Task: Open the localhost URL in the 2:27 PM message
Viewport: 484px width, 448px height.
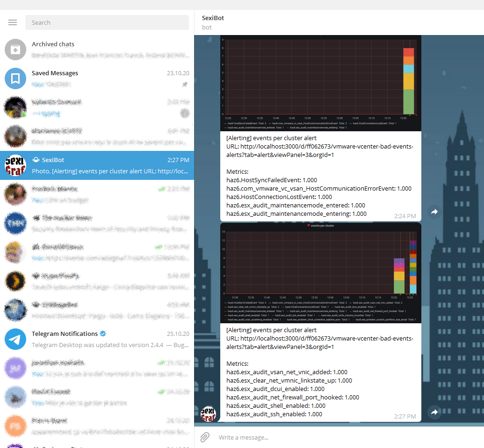Action: [320, 342]
